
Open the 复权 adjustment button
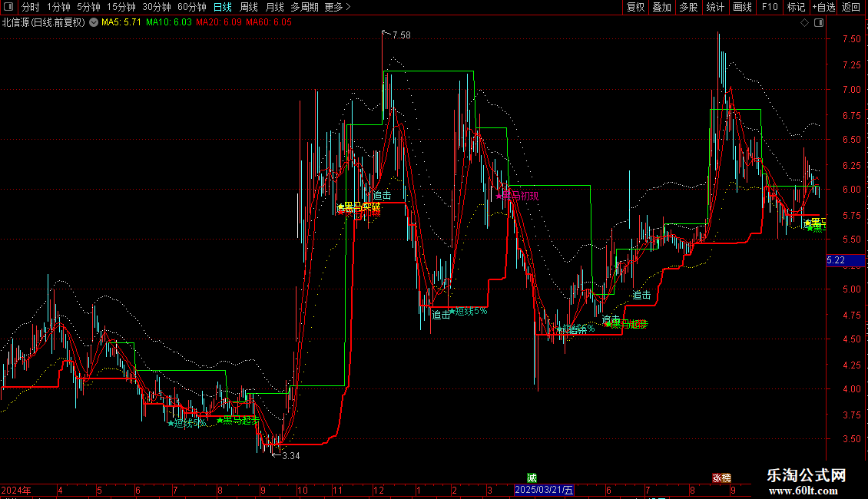(635, 7)
